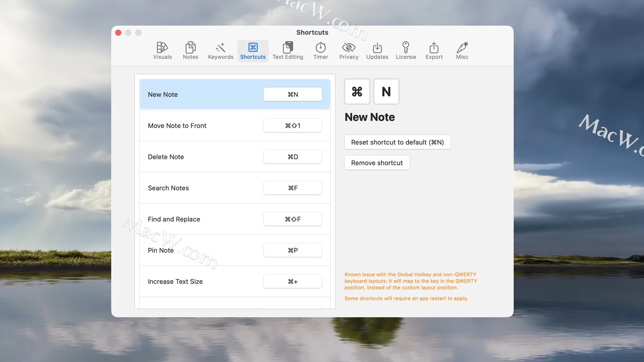
Task: Open the Export share icon
Action: coord(434,51)
